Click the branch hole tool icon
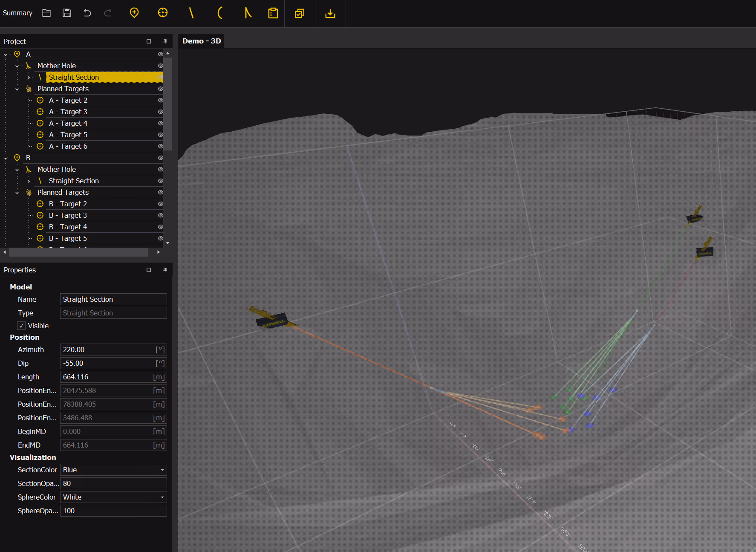Image resolution: width=756 pixels, height=552 pixels. click(x=248, y=13)
